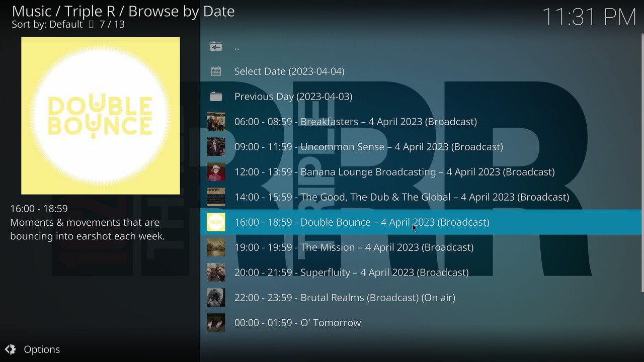Click the Uncommon Sense show thumbnail
The width and height of the screenshot is (644, 362).
(216, 147)
